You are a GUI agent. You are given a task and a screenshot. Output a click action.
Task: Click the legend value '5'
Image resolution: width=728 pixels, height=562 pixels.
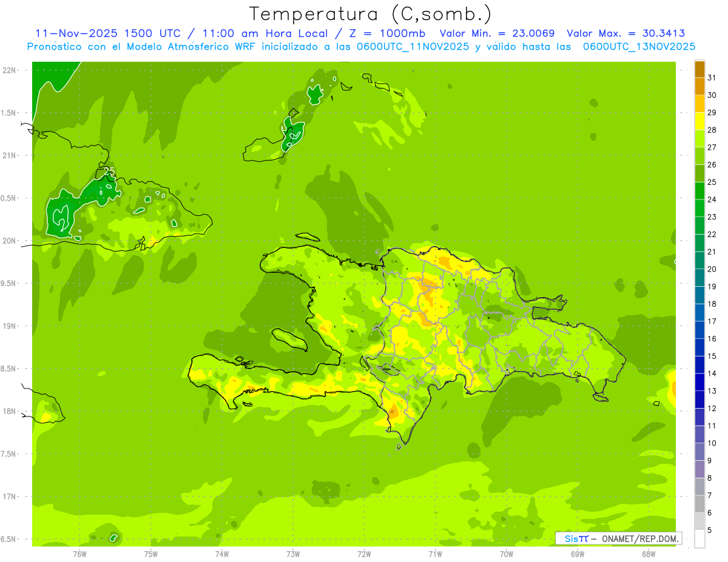709,530
